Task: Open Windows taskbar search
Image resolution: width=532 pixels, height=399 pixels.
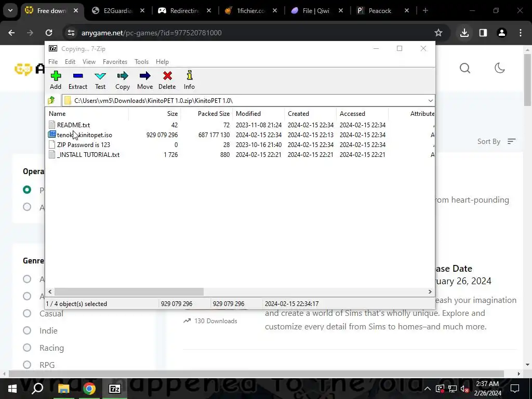Action: coord(37,389)
